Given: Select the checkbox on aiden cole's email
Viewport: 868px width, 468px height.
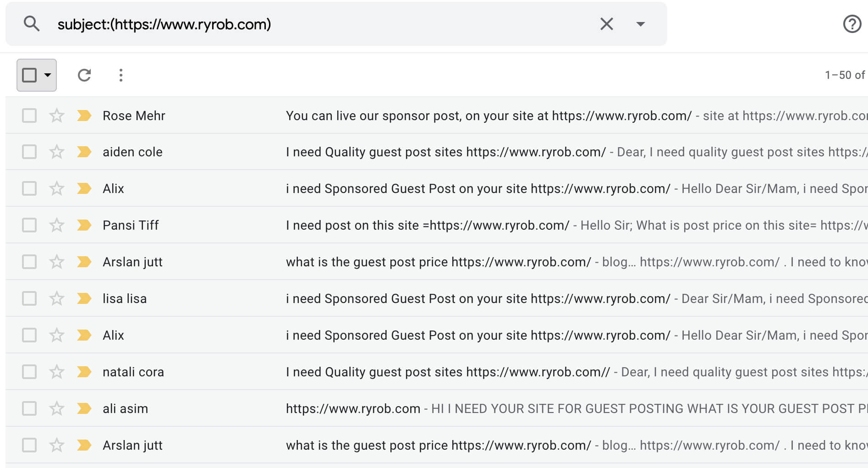Looking at the screenshot, I should (x=29, y=152).
